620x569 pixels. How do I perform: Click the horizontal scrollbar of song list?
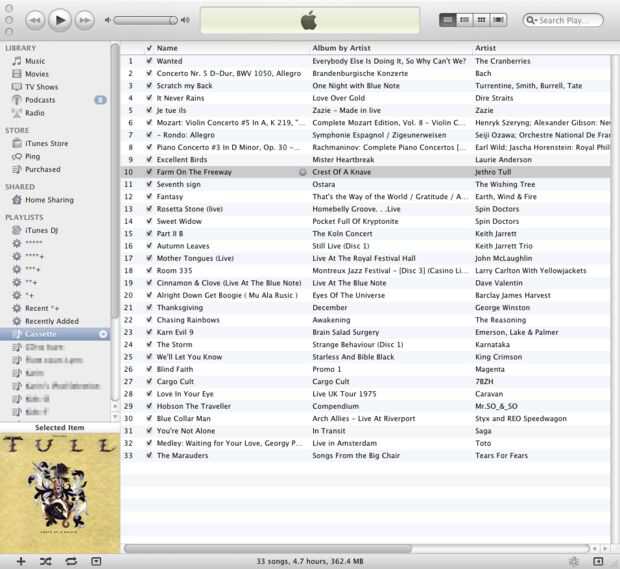point(268,548)
